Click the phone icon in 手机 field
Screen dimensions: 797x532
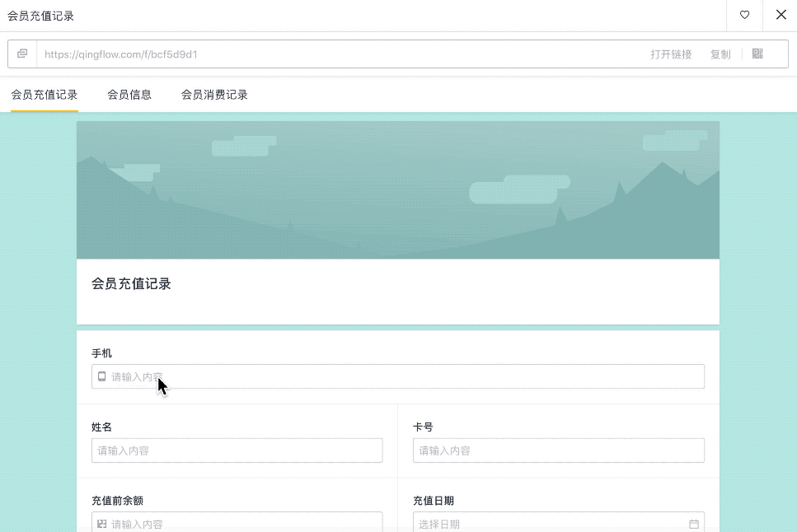(101, 376)
